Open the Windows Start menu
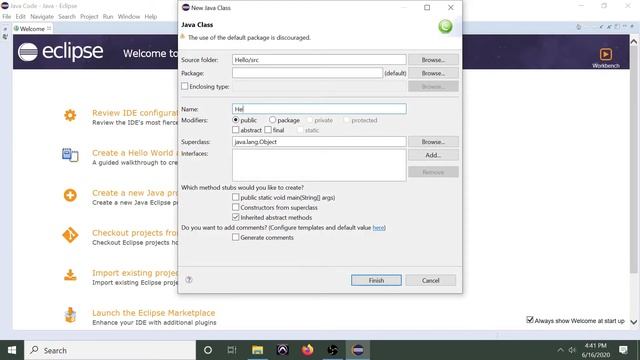The width and height of the screenshot is (640, 360). point(12,350)
